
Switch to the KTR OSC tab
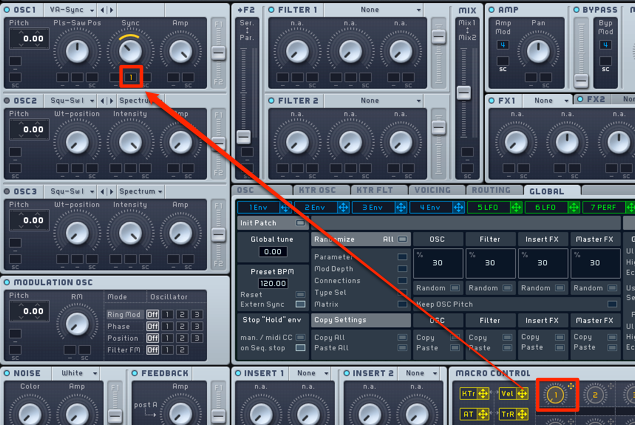(320, 190)
